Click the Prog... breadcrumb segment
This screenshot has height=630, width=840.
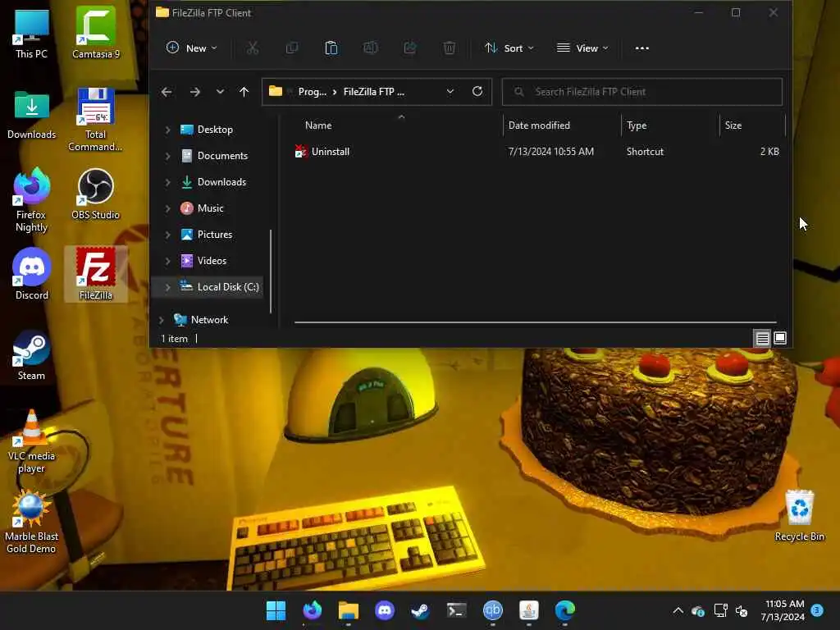[x=312, y=92]
